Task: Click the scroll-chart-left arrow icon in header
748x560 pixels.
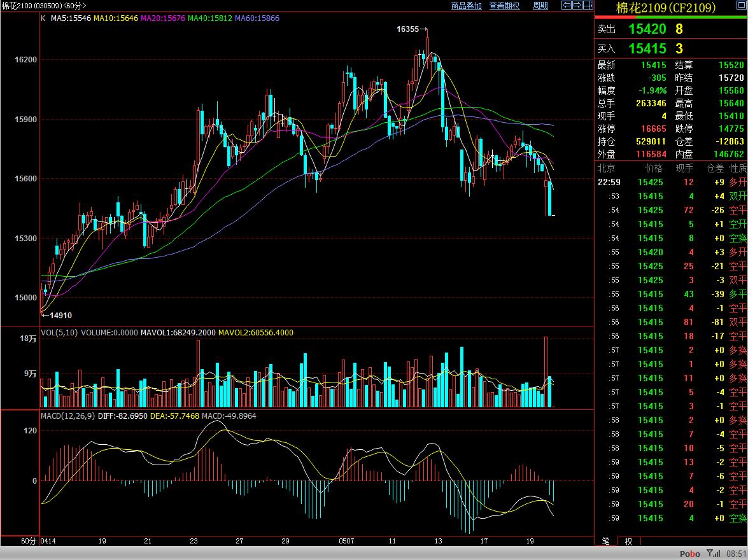Action: pos(566,5)
